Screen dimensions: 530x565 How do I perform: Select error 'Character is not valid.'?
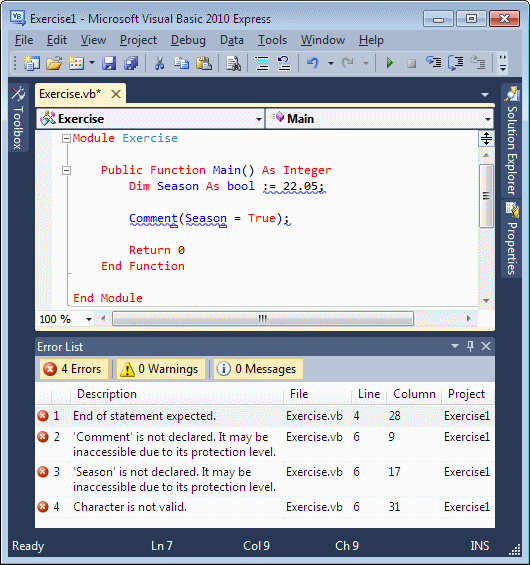coord(265,507)
